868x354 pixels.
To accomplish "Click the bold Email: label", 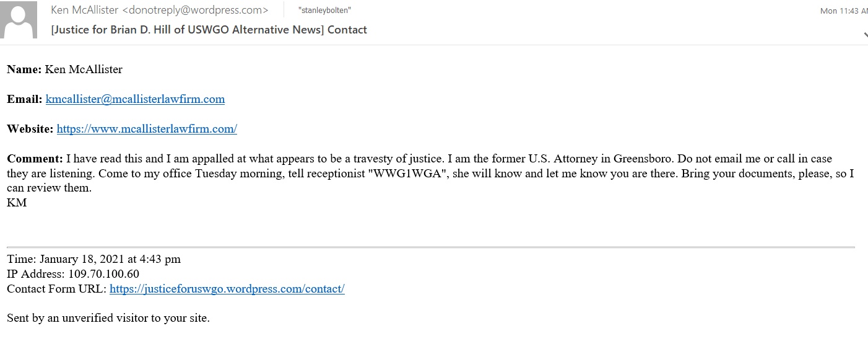I will coord(25,99).
